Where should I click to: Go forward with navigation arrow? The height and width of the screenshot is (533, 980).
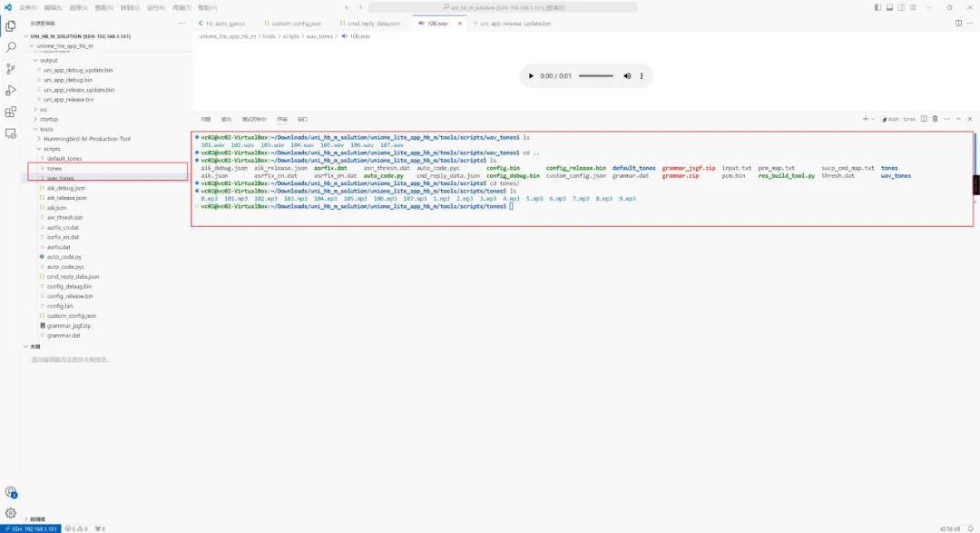click(360, 7)
